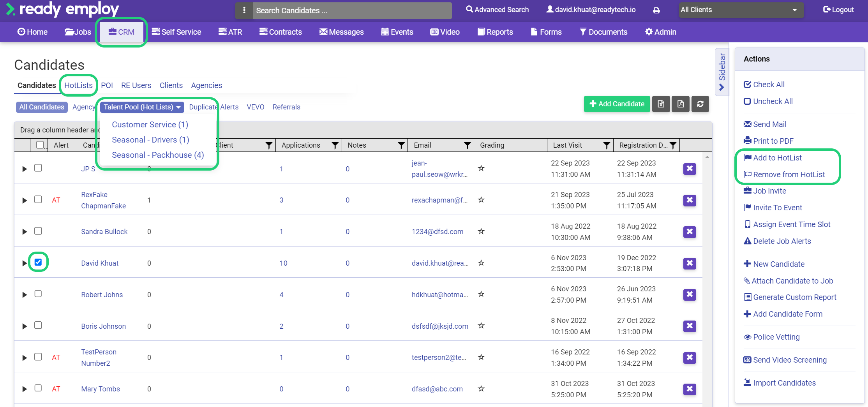Choose Customer Service (1) hot list
The height and width of the screenshot is (407, 868).
click(x=150, y=125)
